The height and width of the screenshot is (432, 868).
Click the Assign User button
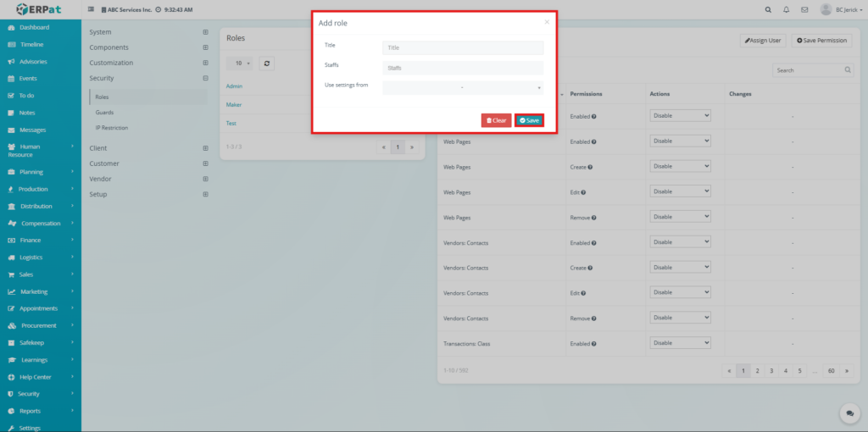[x=763, y=41]
